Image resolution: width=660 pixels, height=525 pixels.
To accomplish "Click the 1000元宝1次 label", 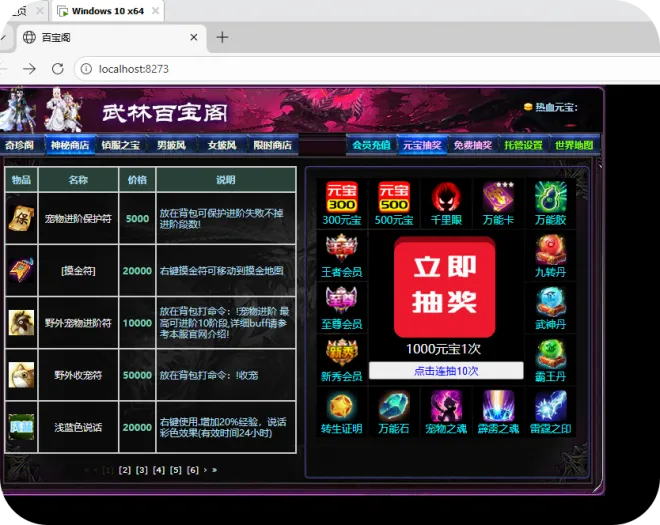I will (x=443, y=349).
